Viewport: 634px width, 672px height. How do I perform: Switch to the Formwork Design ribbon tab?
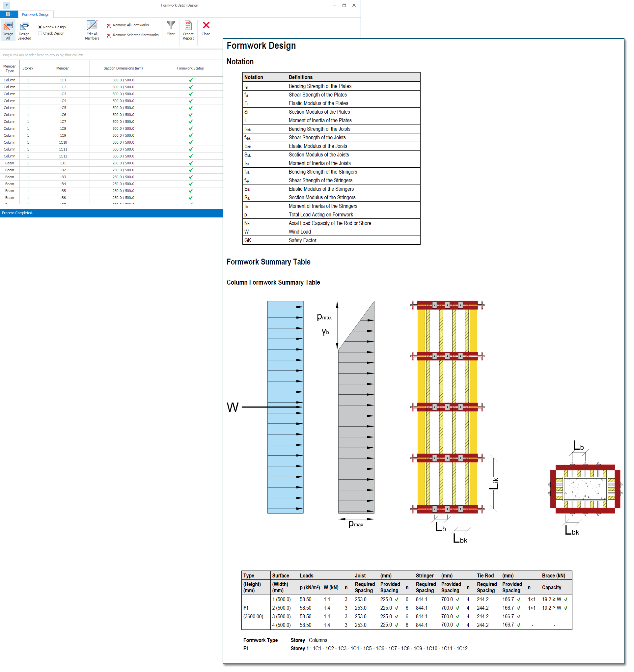pyautogui.click(x=36, y=14)
